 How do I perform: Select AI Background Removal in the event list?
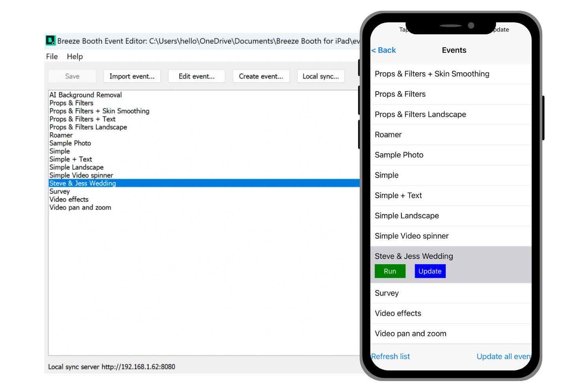85,95
